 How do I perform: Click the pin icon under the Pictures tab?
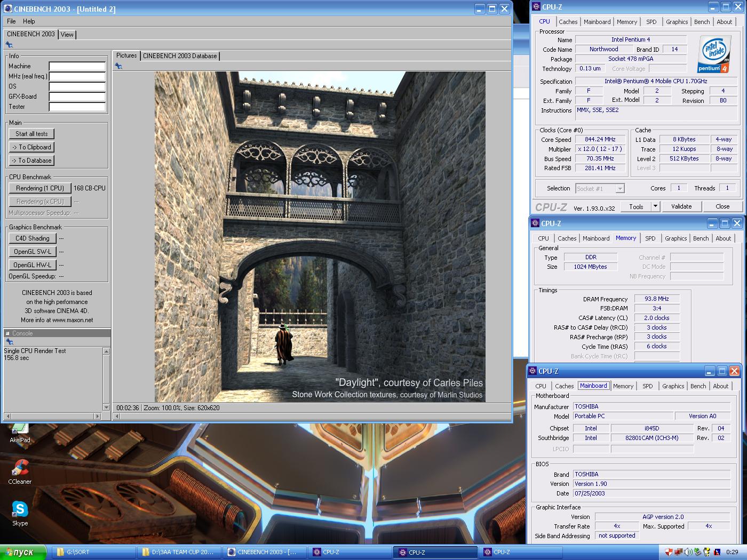point(118,66)
